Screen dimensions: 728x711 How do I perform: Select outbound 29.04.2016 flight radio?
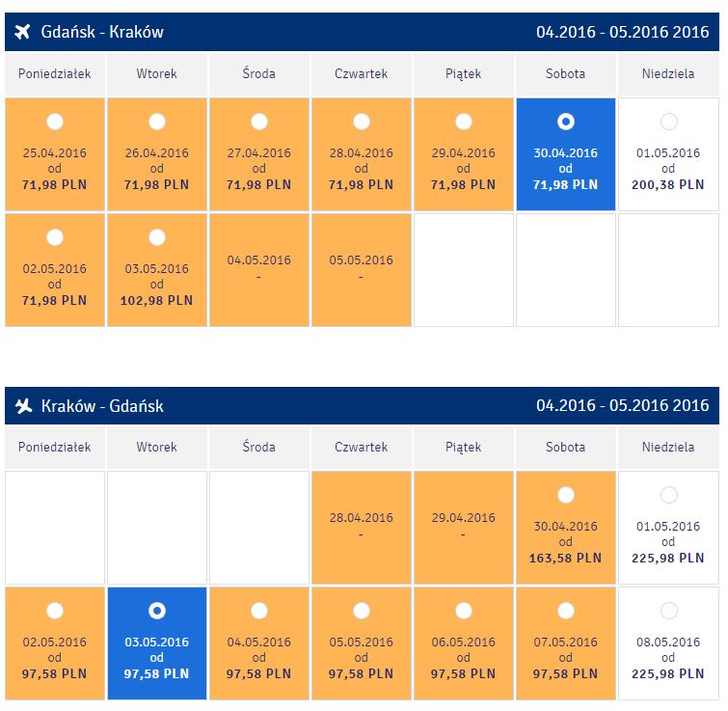(x=464, y=122)
